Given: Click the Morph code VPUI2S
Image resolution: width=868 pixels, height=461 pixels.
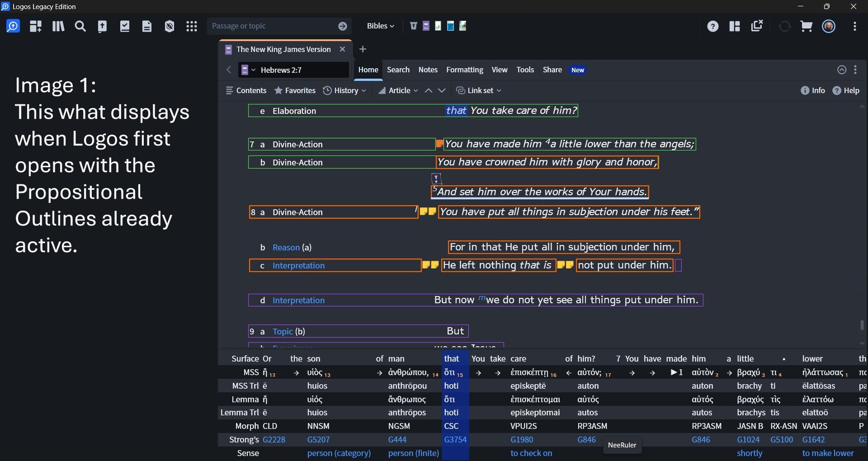Looking at the screenshot, I should [x=524, y=426].
